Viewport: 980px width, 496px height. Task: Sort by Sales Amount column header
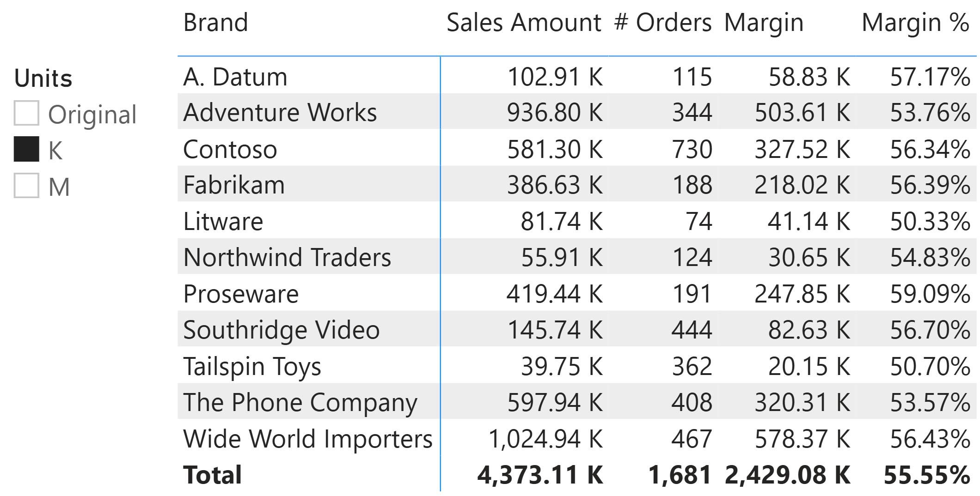pyautogui.click(x=523, y=22)
